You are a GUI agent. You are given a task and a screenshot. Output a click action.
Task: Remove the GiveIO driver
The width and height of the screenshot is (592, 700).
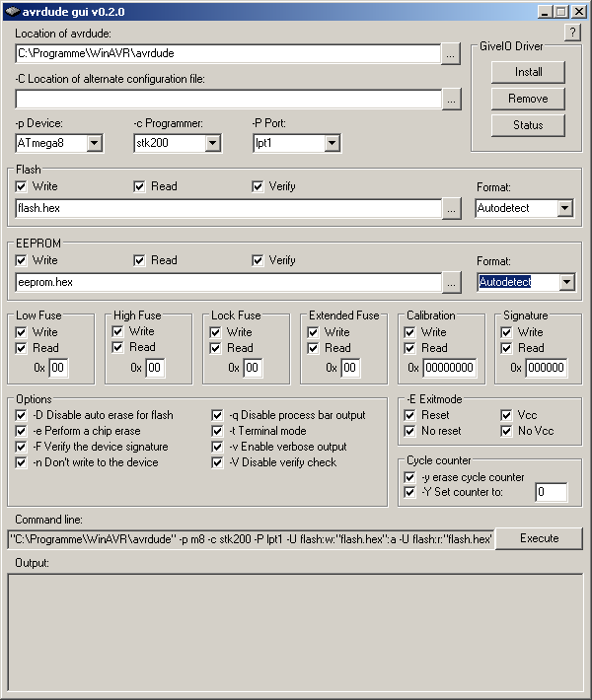tap(528, 99)
